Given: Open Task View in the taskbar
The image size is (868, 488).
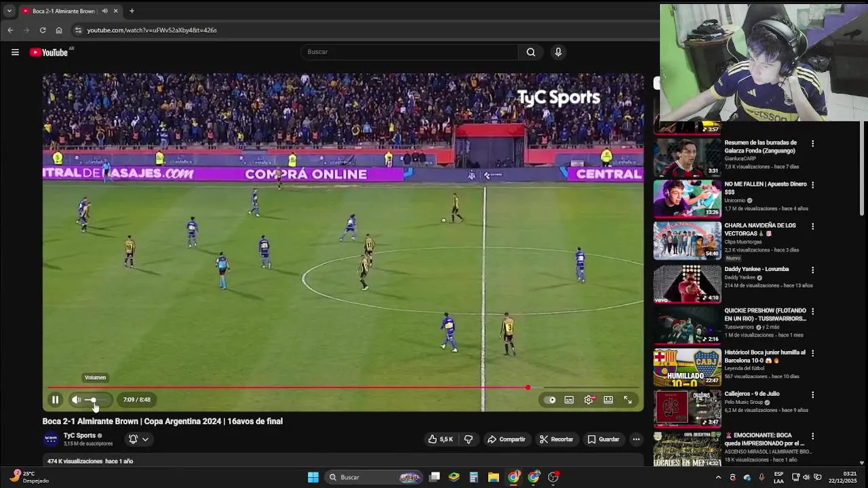Looking at the screenshot, I should [x=435, y=477].
